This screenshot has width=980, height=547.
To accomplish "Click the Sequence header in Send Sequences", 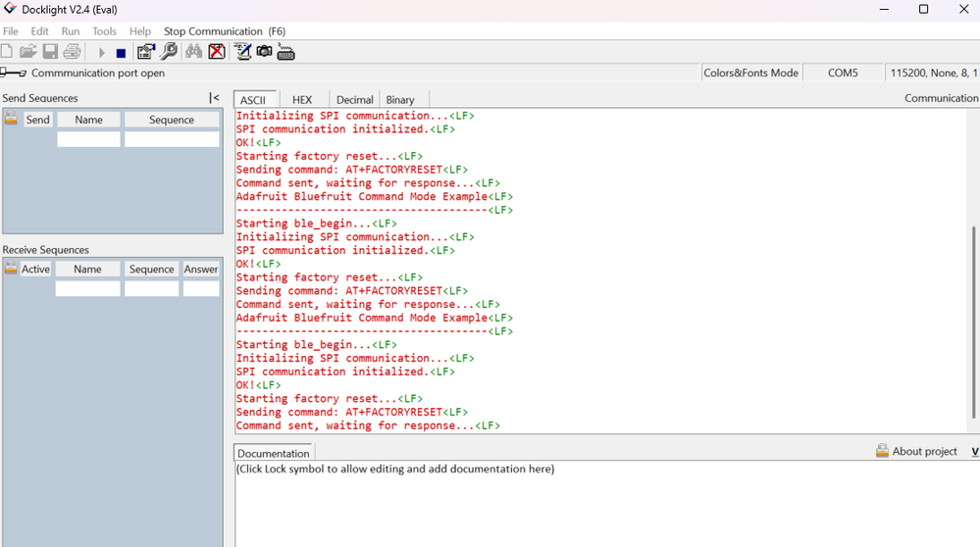I will coord(172,120).
